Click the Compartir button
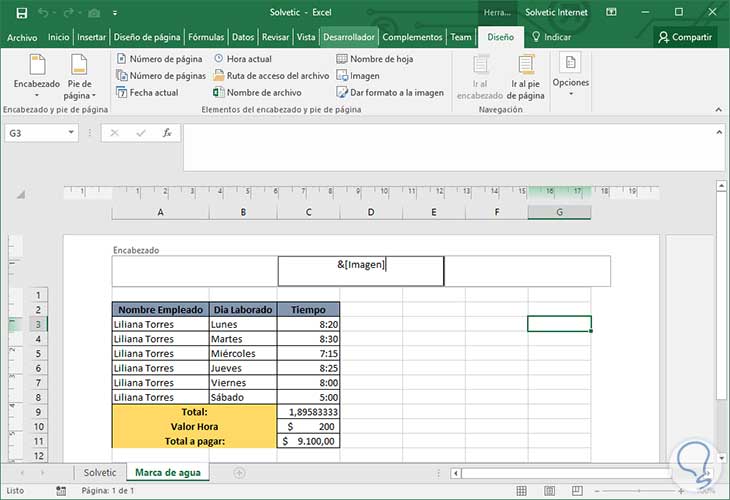This screenshot has height=500, width=730. click(x=685, y=37)
